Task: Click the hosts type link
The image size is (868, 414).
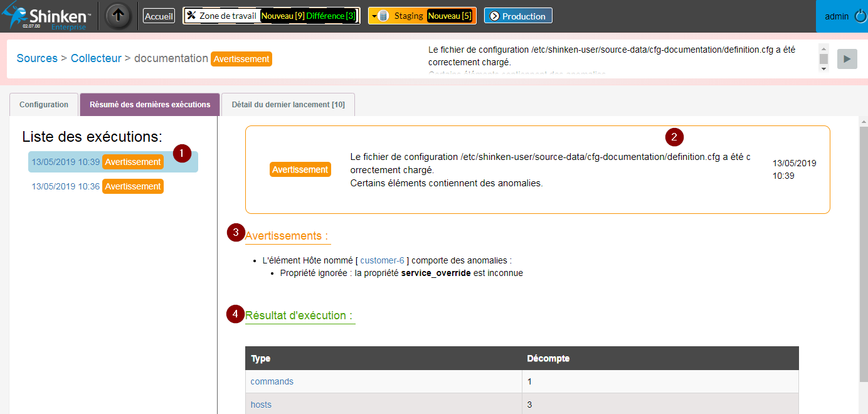Action: click(x=261, y=405)
